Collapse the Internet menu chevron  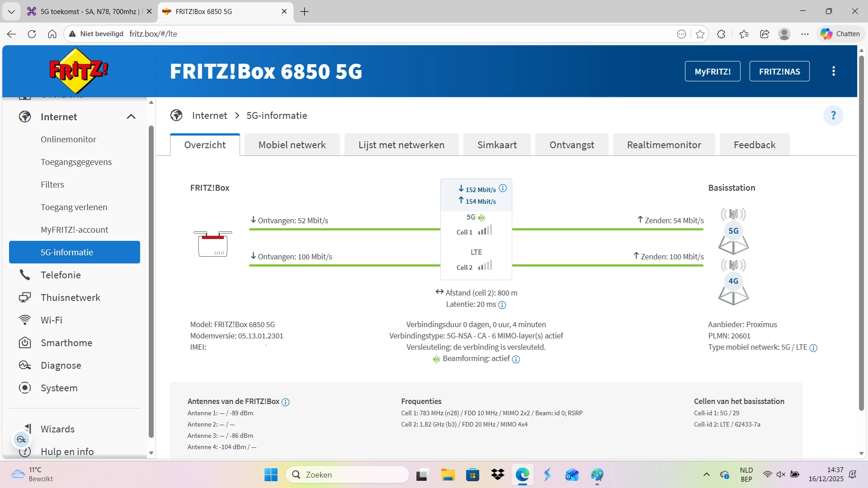pos(131,117)
